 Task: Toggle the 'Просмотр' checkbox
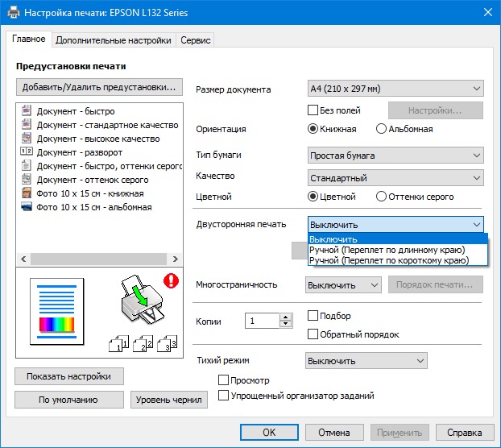(x=223, y=380)
